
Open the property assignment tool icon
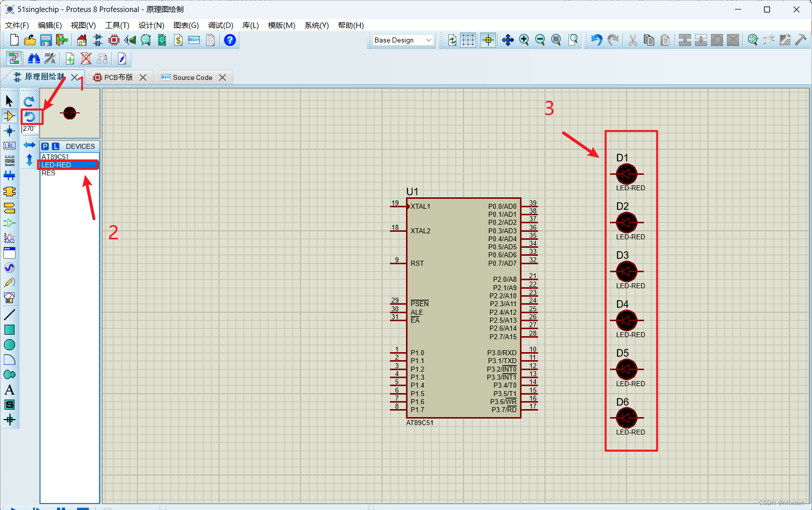pos(50,59)
